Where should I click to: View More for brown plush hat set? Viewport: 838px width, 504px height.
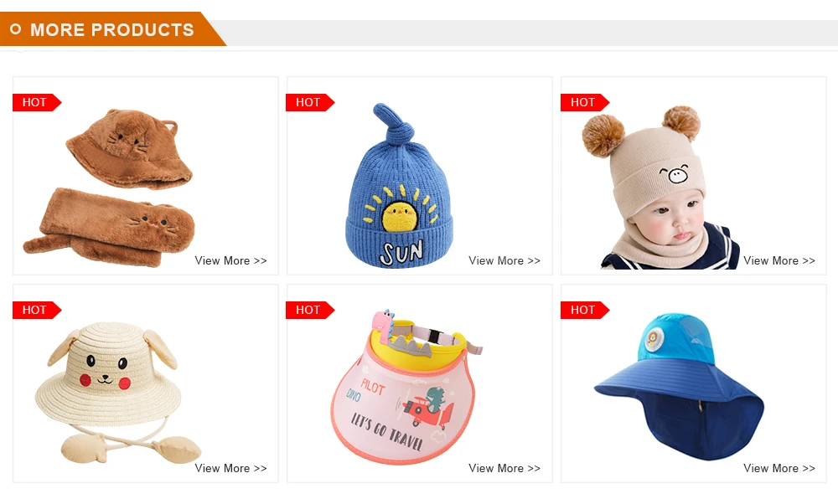click(231, 260)
